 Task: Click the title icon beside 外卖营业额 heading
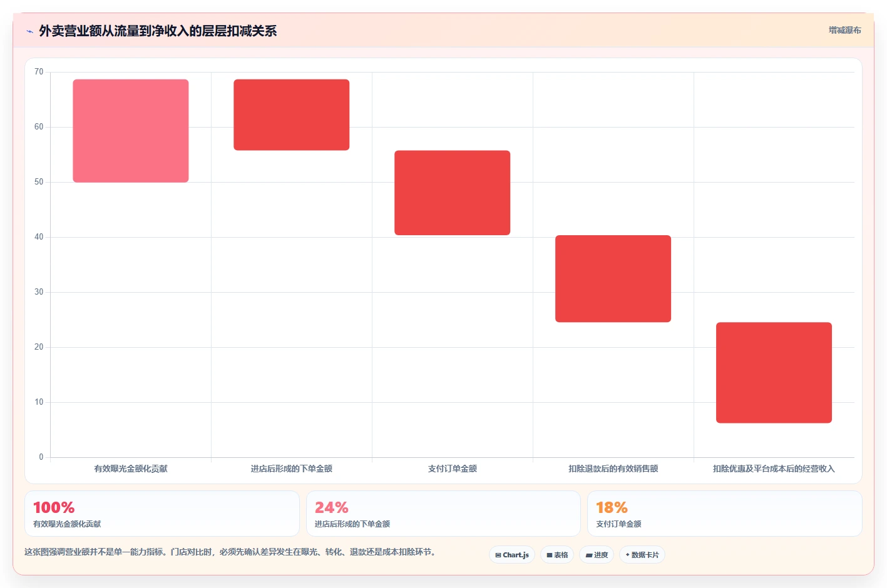pos(29,31)
